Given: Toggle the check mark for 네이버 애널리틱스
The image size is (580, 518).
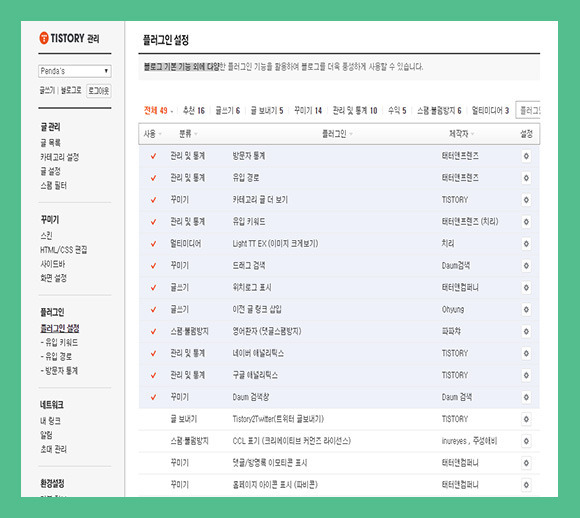Looking at the screenshot, I should coord(153,353).
